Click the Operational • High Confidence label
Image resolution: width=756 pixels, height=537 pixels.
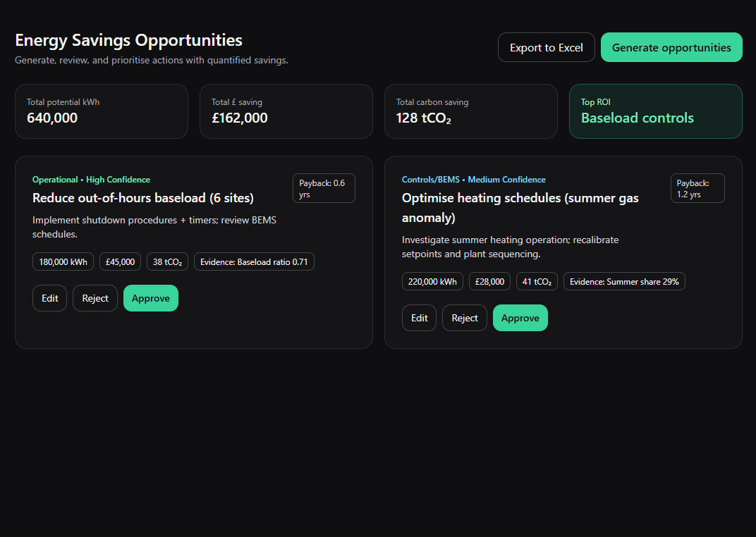(x=90, y=179)
